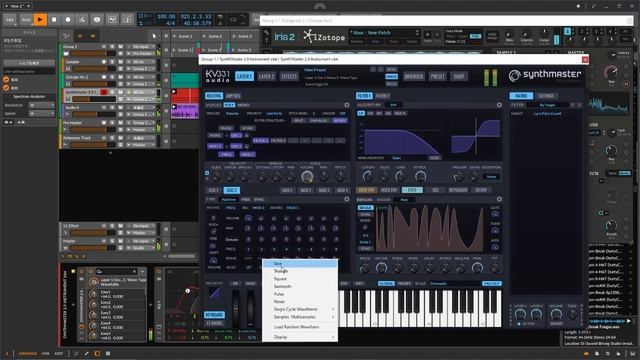Image resolution: width=640 pixels, height=360 pixels.
Task: Open the Speed dropdown in Spectrum Analyzer
Action: pos(41,113)
